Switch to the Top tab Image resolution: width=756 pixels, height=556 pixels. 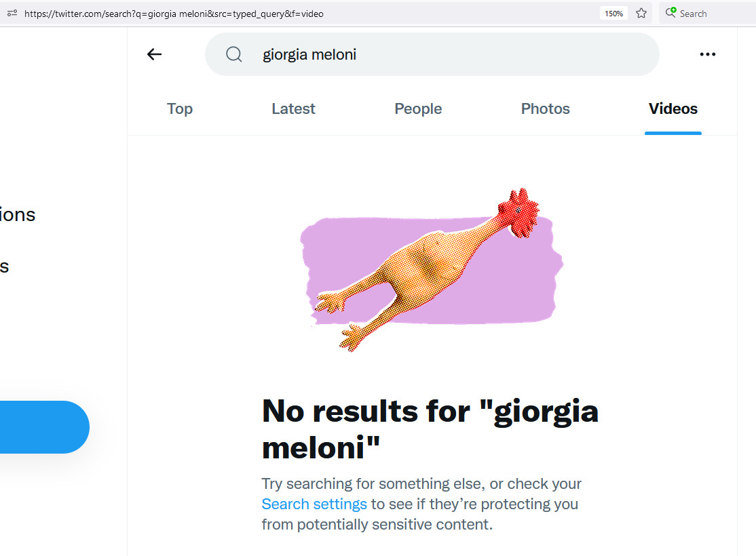click(x=180, y=108)
